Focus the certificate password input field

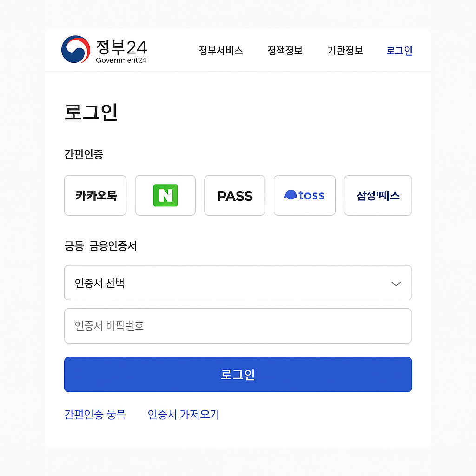(238, 326)
